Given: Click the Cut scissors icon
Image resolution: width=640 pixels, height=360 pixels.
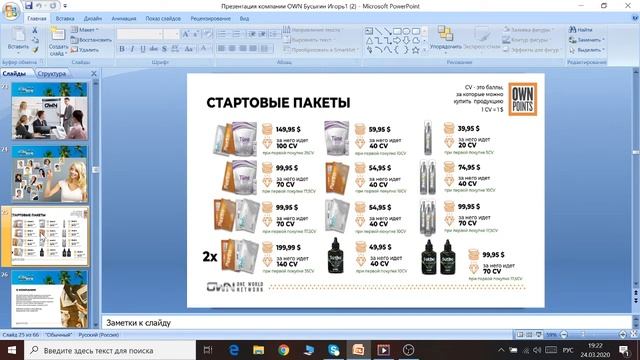Looking at the screenshot, I should (35, 30).
